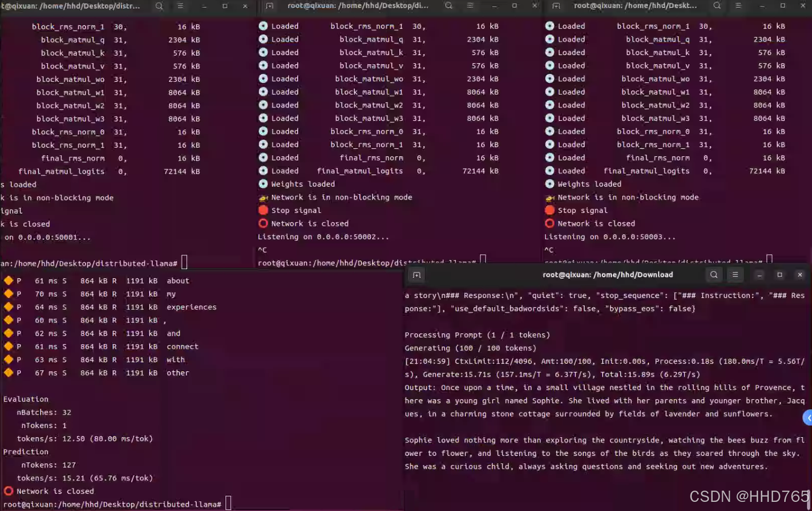Open hamburger menu in port 50002 terminal
The width and height of the screenshot is (812, 511).
coord(470,5)
